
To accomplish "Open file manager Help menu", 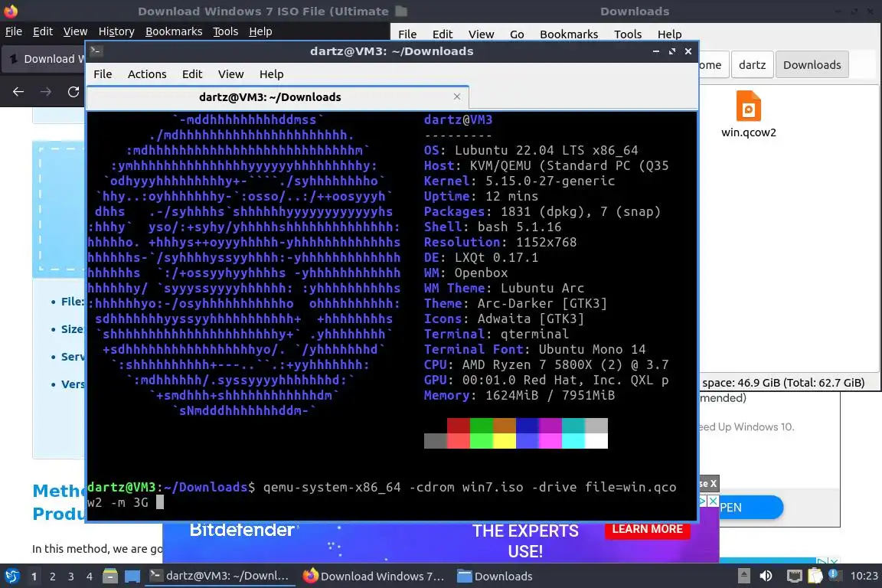I will click(669, 34).
